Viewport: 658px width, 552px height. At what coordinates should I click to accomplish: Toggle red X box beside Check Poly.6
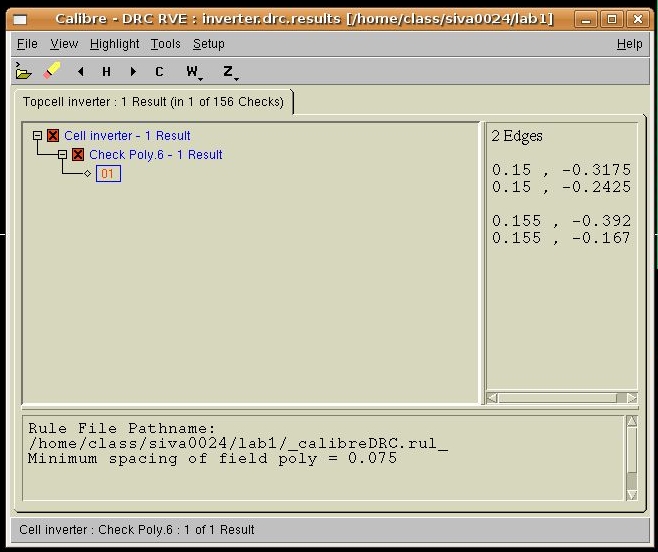point(77,155)
